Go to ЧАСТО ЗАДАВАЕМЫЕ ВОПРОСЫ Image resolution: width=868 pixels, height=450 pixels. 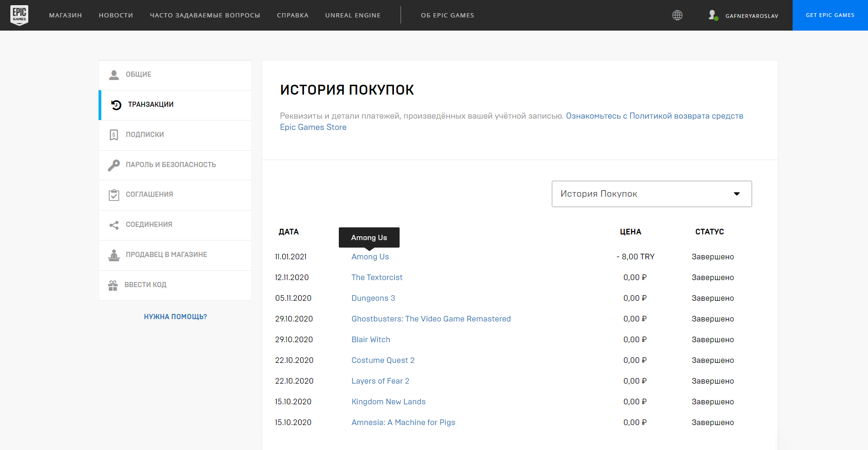point(205,15)
